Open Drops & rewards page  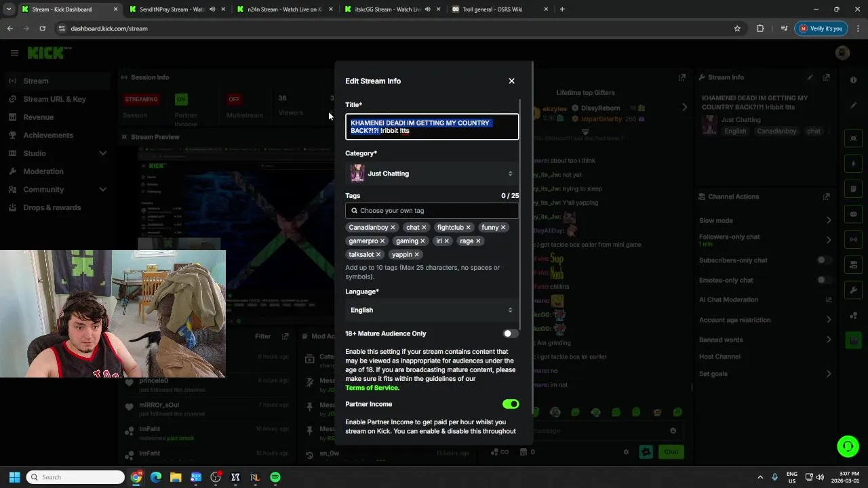pyautogui.click(x=58, y=207)
